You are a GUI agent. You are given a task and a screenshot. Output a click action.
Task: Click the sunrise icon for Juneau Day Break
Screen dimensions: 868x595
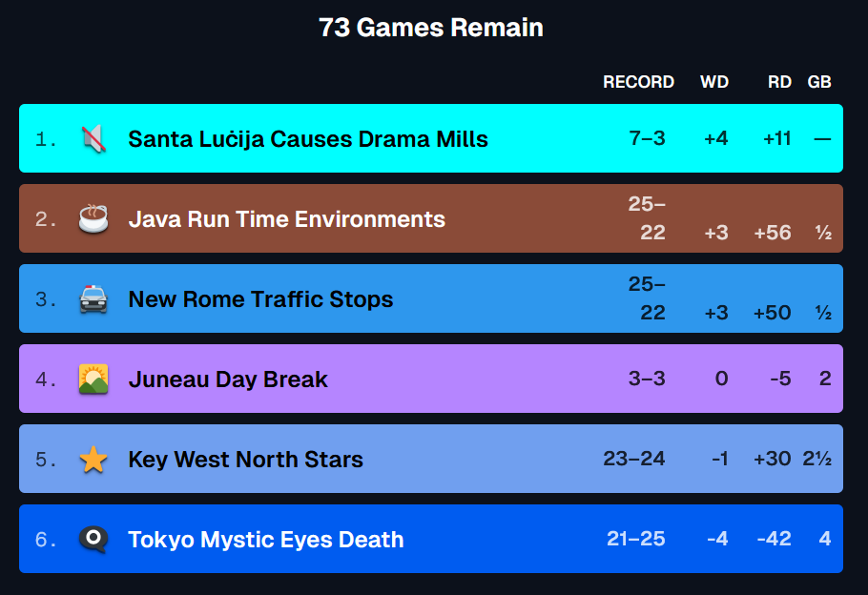pos(93,380)
